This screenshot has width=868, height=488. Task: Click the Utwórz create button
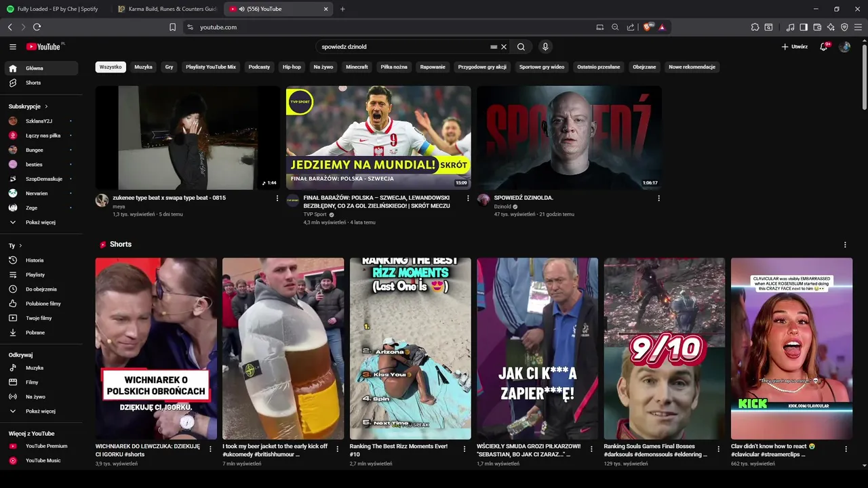click(795, 47)
